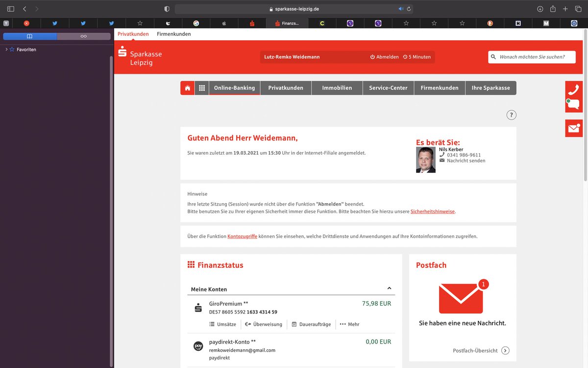Screen dimensions: 588x368
Task: Open the Privatkunden navigation menu
Action: click(286, 88)
